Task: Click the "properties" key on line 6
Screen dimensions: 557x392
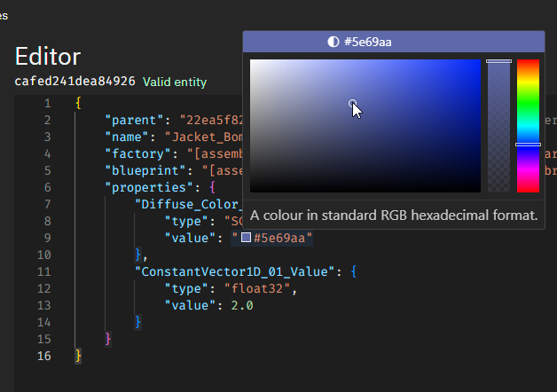Action: (149, 187)
